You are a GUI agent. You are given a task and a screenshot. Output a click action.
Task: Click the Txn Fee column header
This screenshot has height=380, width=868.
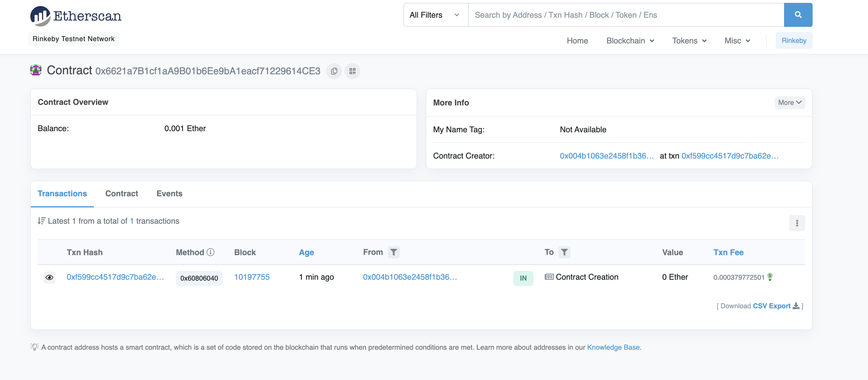(728, 252)
